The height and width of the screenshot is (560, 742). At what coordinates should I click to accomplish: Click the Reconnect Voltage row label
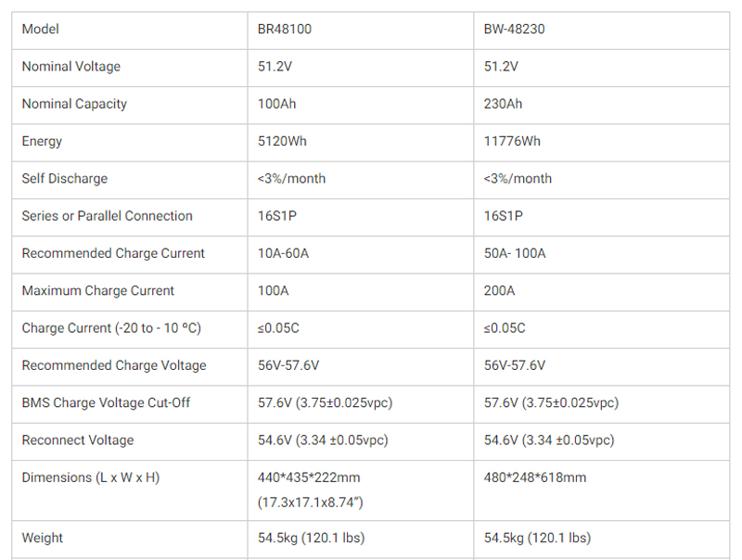coord(78,439)
